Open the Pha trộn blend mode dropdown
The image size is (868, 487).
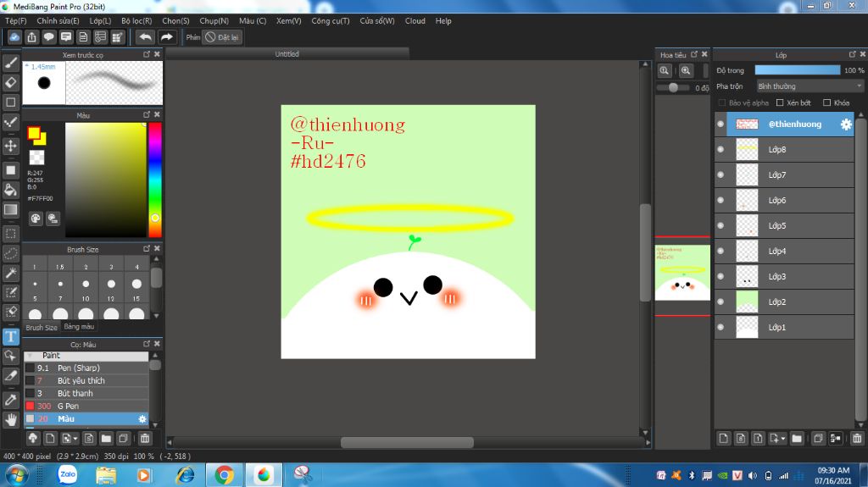(810, 86)
